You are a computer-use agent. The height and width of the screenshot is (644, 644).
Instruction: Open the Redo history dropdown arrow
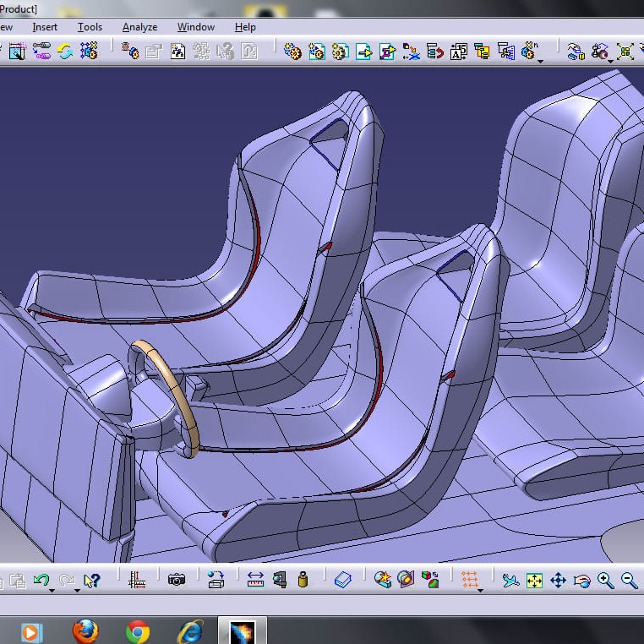[x=77, y=589]
